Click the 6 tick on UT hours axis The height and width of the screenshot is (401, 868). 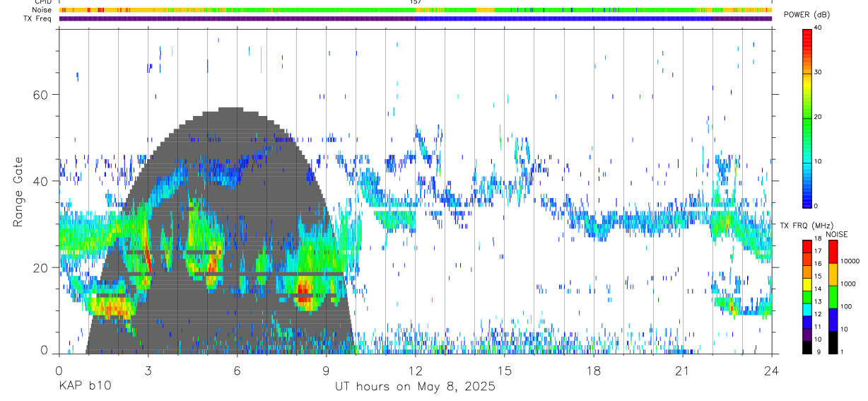237,370
